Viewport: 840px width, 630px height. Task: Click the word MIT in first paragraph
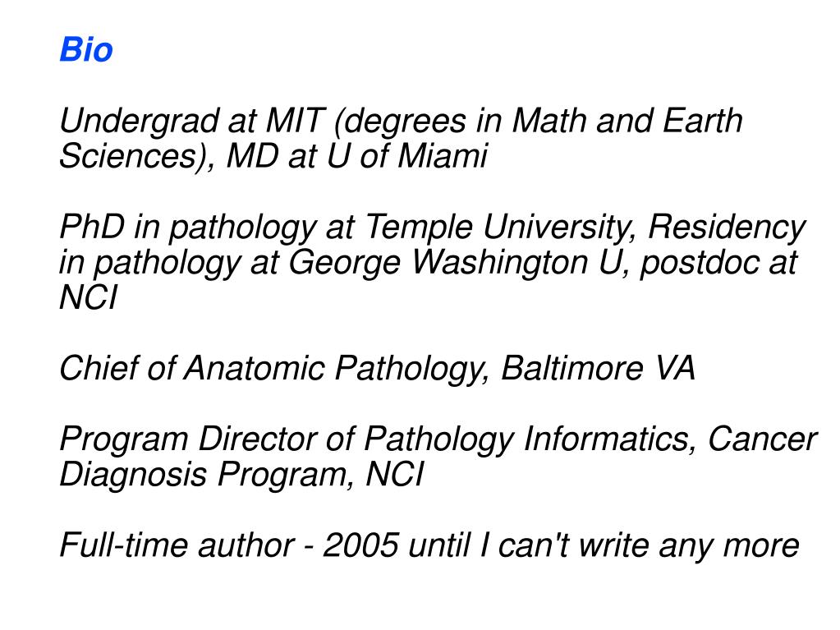[295, 121]
